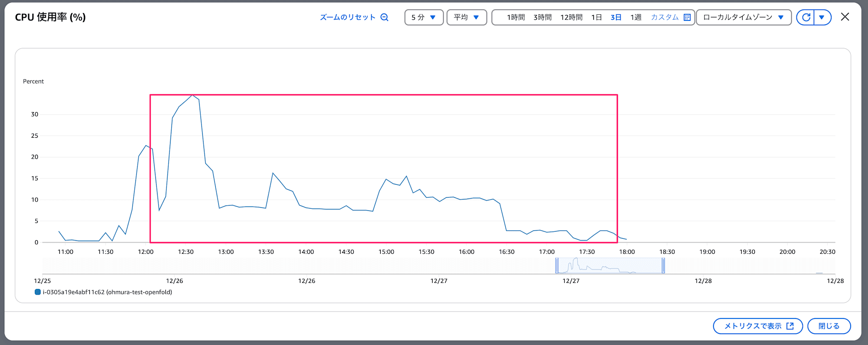Click the ズームのリセット link
Viewport: 868px width, 345px height.
[x=348, y=17]
